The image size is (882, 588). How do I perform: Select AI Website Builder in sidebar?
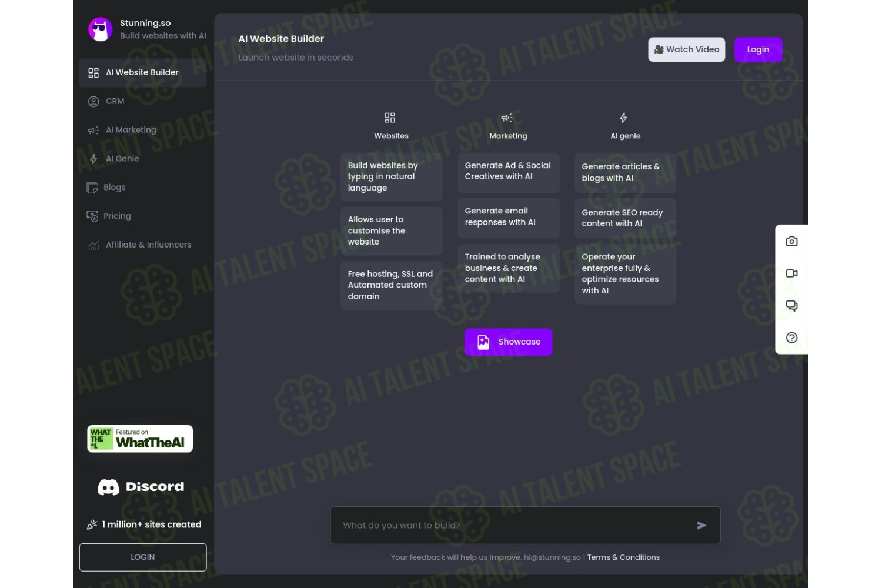point(143,72)
